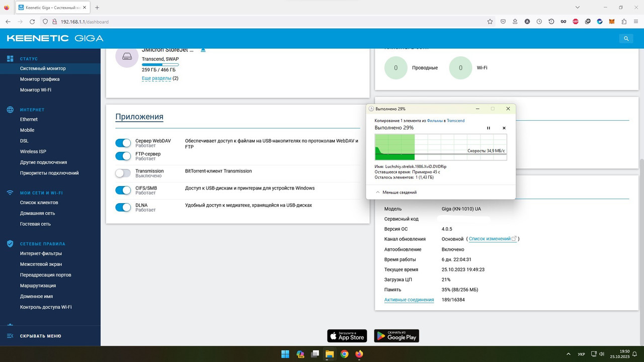
Task: Toggle the WebDAV server switch
Action: [x=123, y=143]
